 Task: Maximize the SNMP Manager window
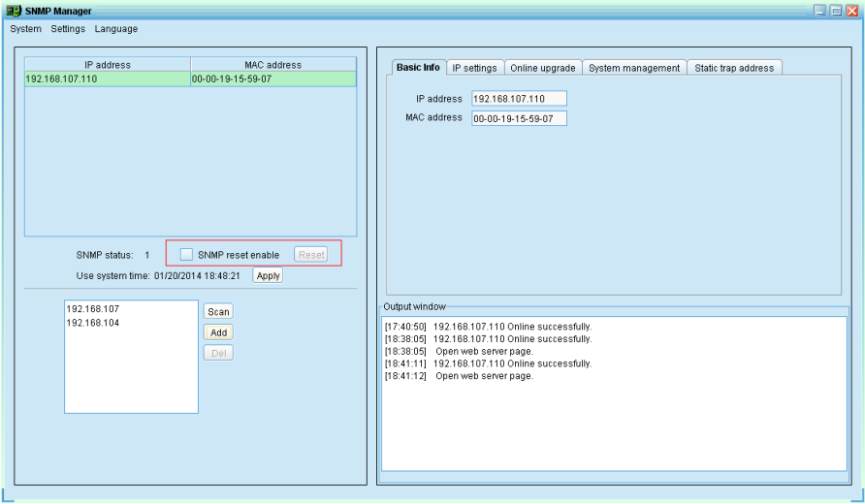point(836,11)
